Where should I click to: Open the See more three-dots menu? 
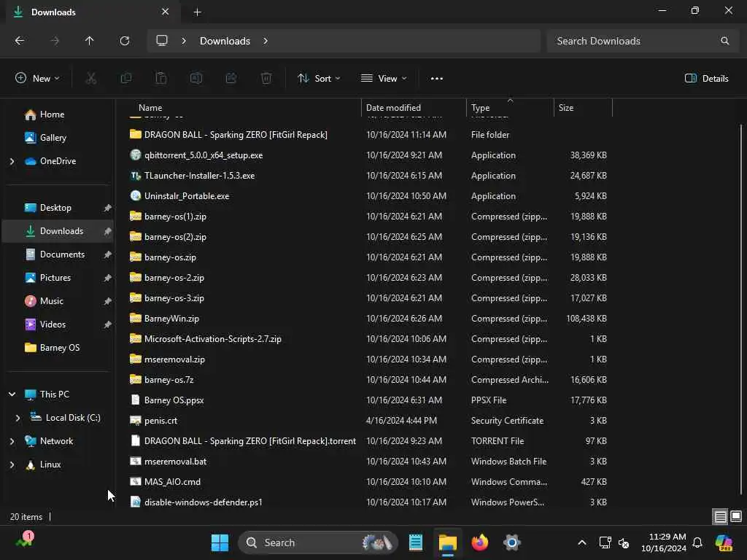[x=436, y=79]
